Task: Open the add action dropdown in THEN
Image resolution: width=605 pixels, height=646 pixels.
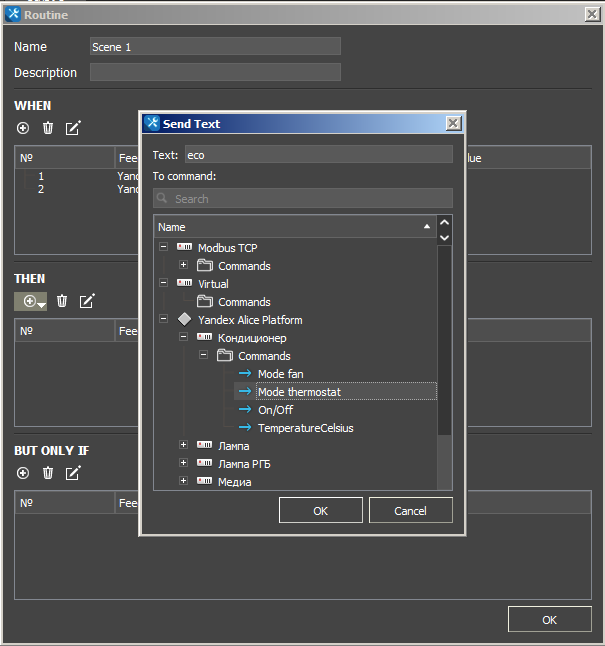Action: [42, 301]
